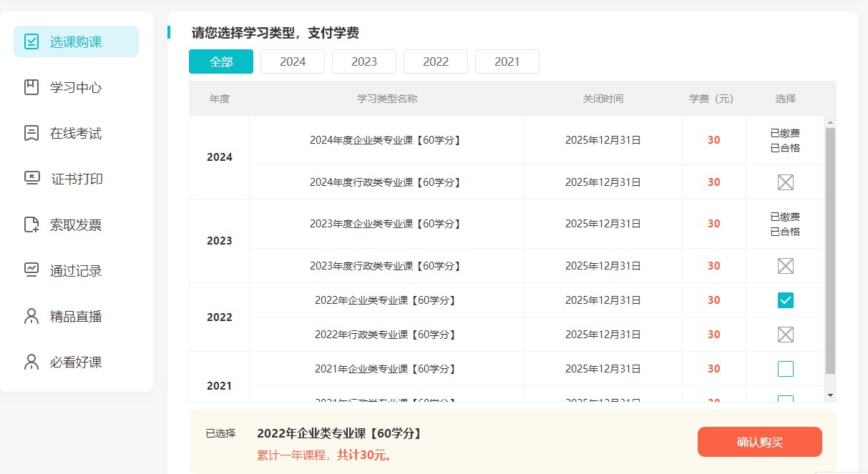
Task: Open the 2023 year tab
Action: click(364, 61)
